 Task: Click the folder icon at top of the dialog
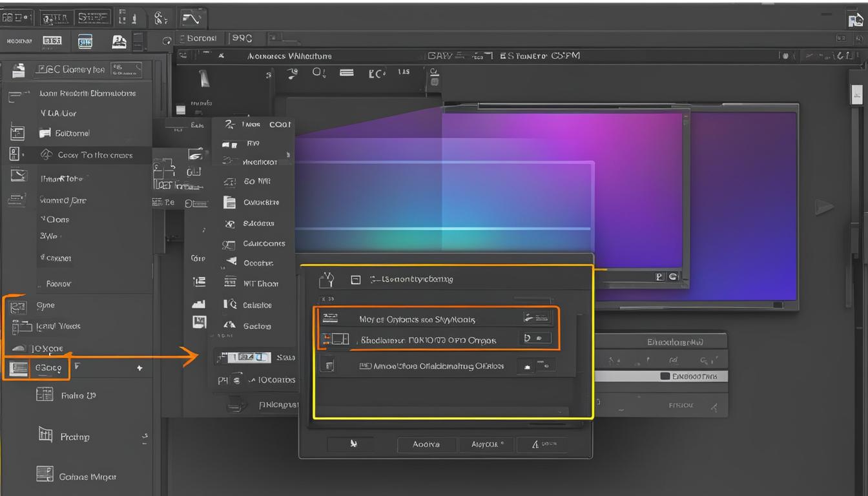[326, 278]
